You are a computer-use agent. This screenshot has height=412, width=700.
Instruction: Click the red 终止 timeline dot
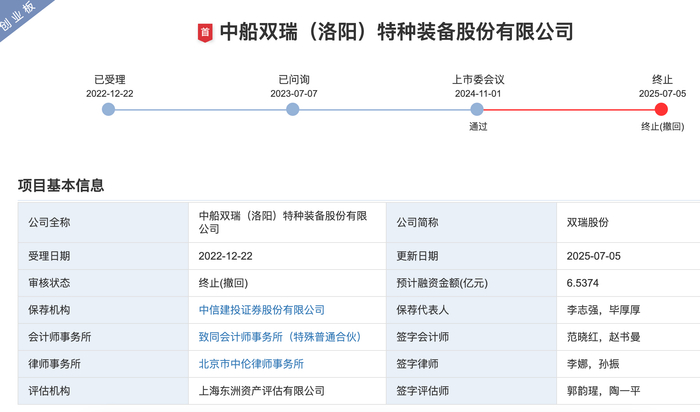(x=662, y=109)
